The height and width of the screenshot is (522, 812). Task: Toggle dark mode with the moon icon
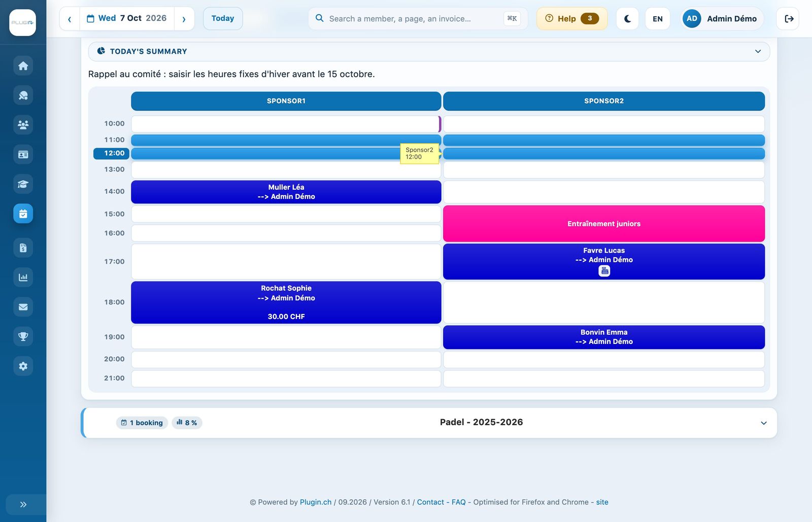click(627, 19)
